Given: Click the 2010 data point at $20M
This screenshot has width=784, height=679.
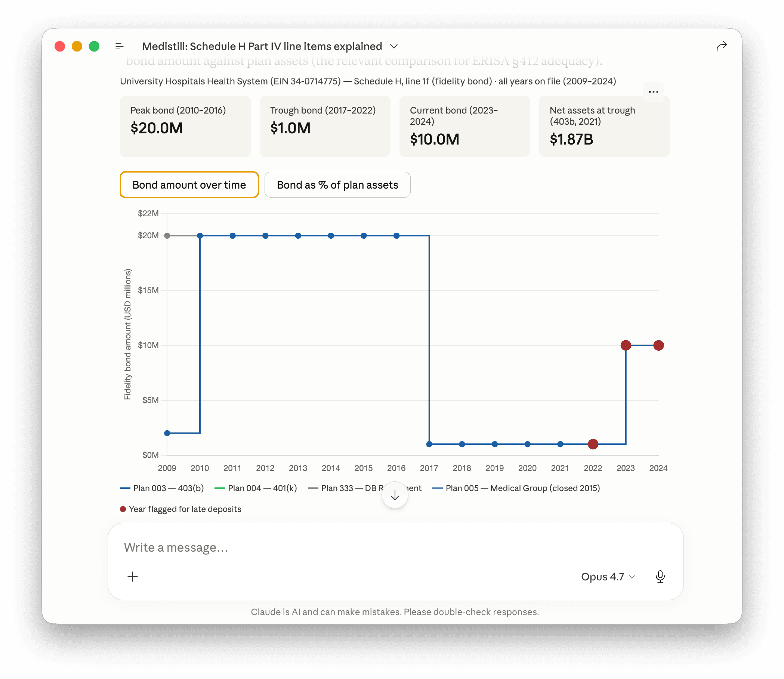Looking at the screenshot, I should point(200,236).
